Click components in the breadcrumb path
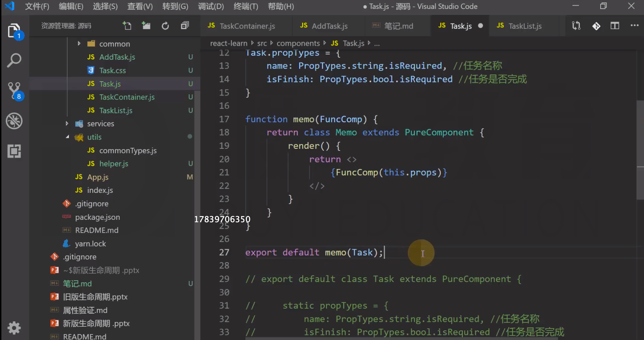This screenshot has width=644, height=340. pyautogui.click(x=298, y=43)
